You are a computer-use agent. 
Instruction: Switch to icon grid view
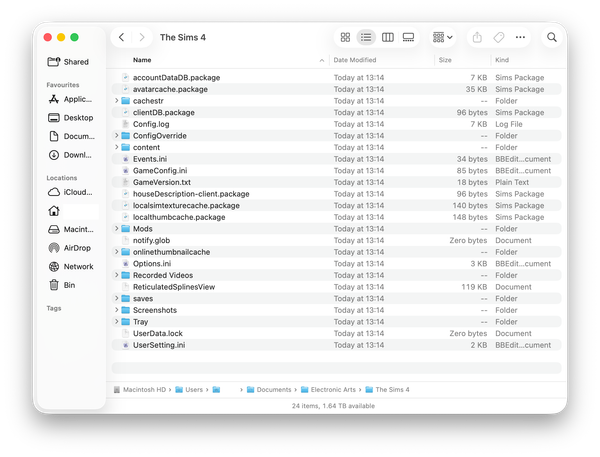345,37
